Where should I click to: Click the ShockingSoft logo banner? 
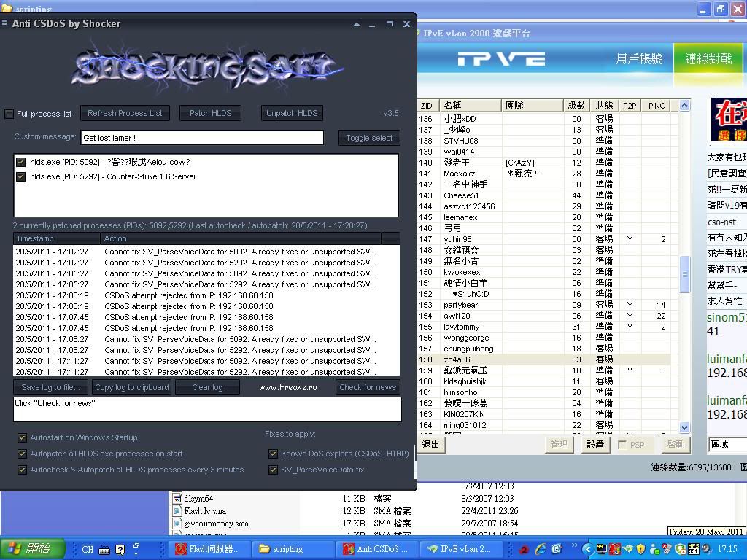[x=207, y=68]
